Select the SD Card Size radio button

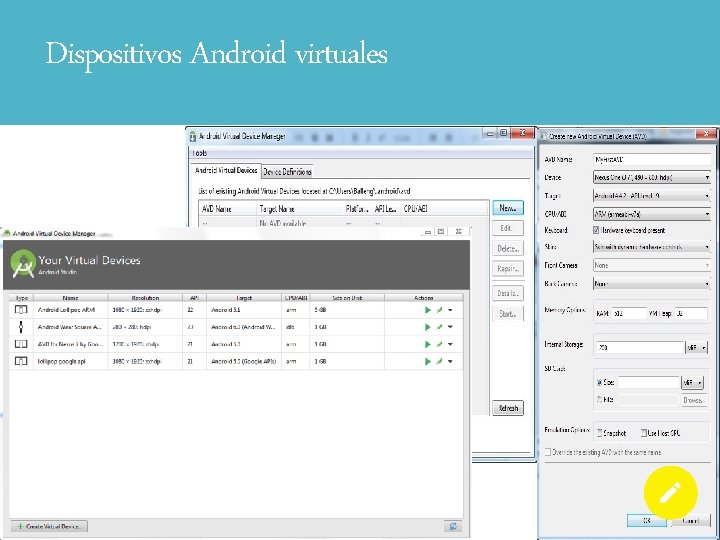[599, 382]
